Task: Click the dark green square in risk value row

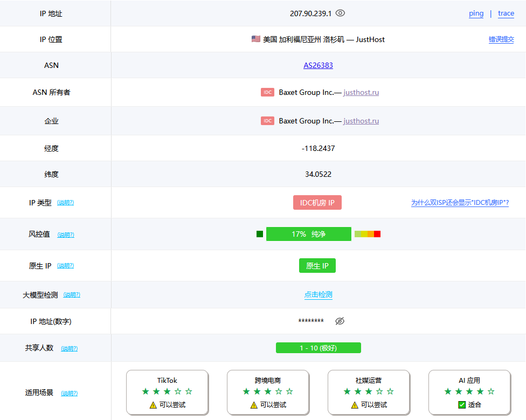Action: tap(260, 234)
